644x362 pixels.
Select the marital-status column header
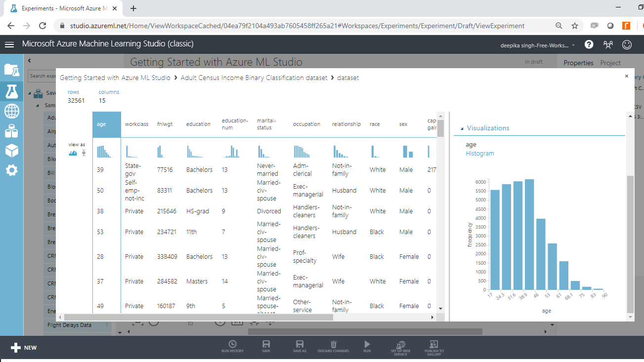pyautogui.click(x=267, y=124)
